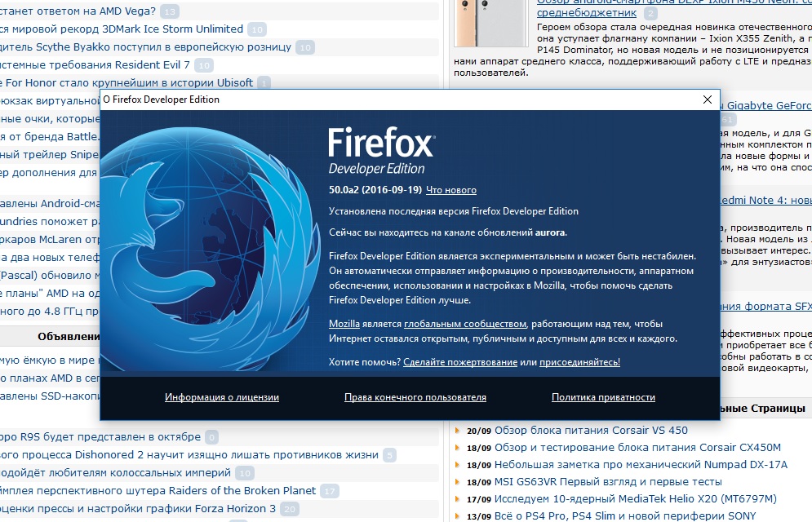Open the Numpad DX-17A article
Screen dimensions: 812x522
641,465
